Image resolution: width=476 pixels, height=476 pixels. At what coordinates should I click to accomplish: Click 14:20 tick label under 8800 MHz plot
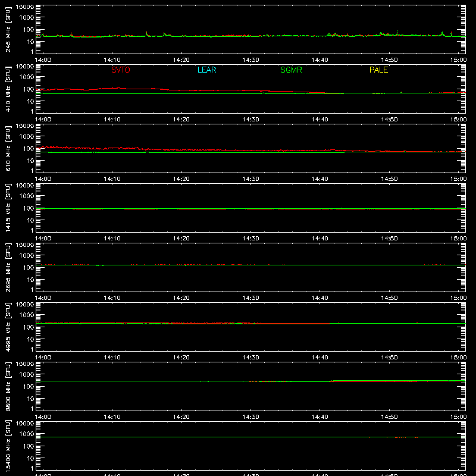click(x=181, y=417)
